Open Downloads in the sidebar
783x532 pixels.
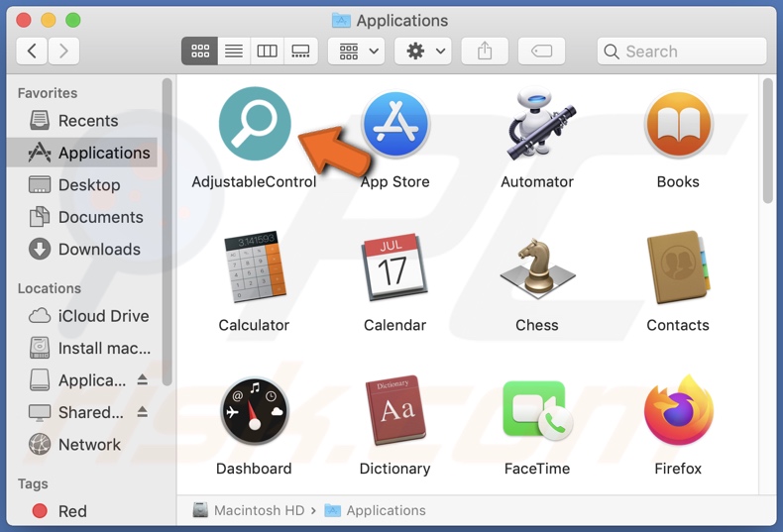(82, 249)
